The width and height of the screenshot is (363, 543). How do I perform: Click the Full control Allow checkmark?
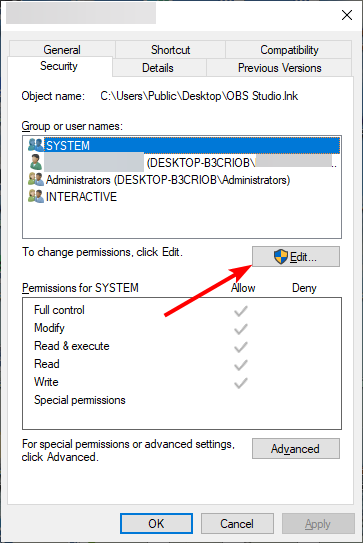[x=241, y=311]
